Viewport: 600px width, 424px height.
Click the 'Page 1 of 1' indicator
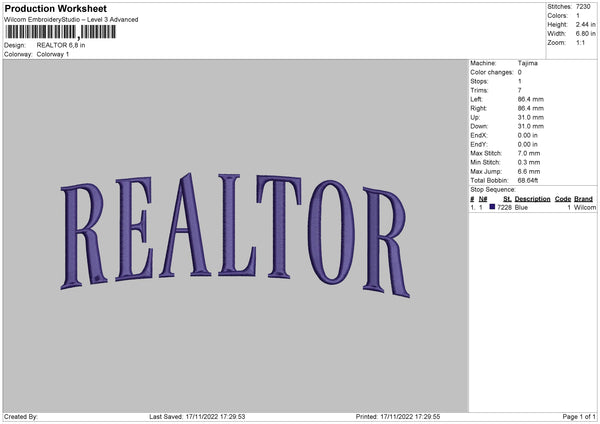click(579, 417)
